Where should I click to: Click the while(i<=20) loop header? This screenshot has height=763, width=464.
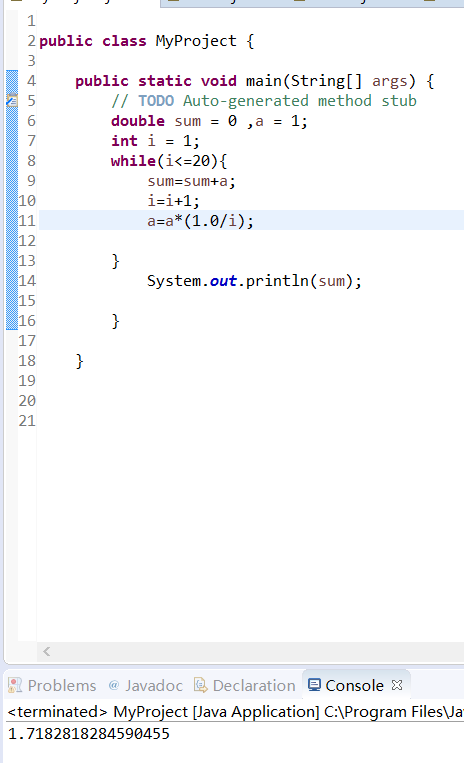[169, 161]
